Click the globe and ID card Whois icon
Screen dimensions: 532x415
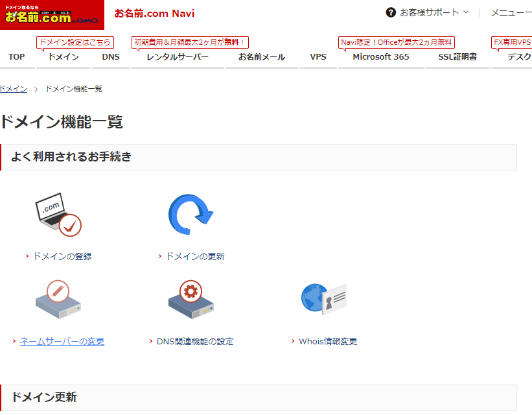[324, 299]
